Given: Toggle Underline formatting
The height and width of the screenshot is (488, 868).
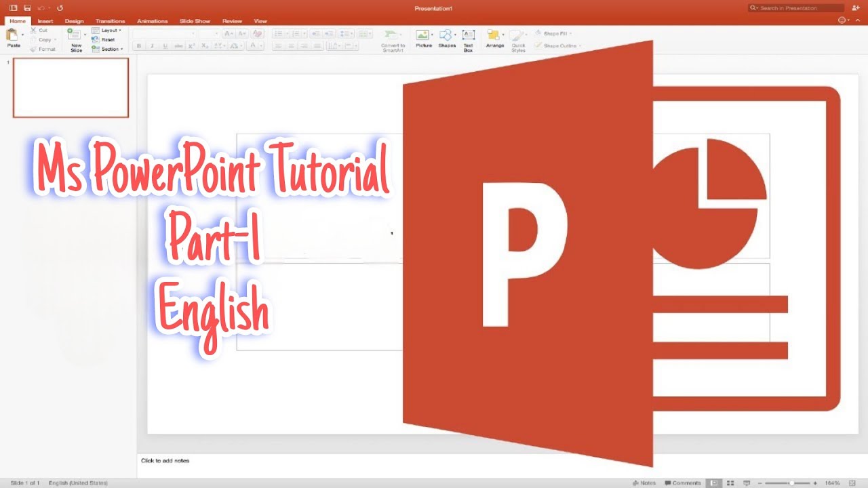Looking at the screenshot, I should pos(165,46).
